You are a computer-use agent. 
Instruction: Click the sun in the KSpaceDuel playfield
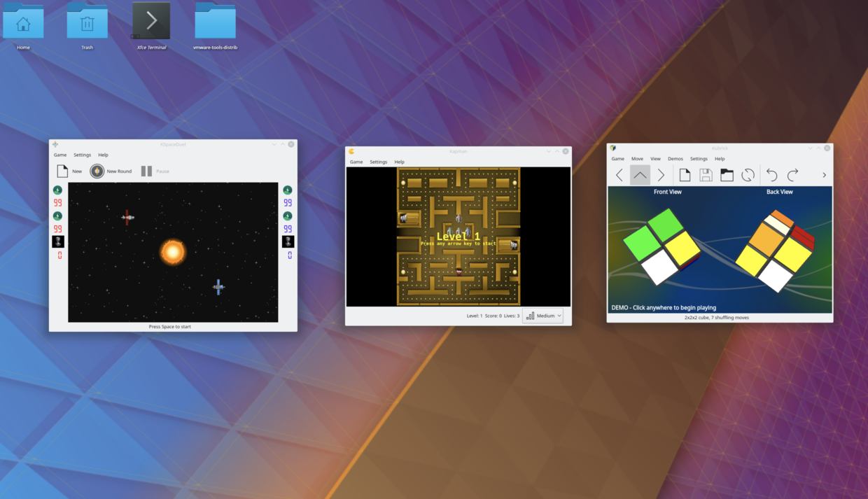click(172, 251)
